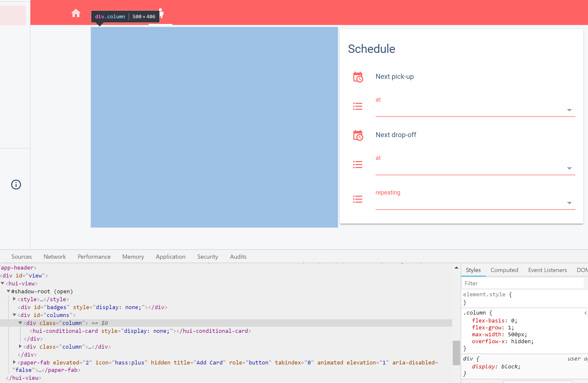
Task: Open the Memory tab
Action: click(133, 256)
